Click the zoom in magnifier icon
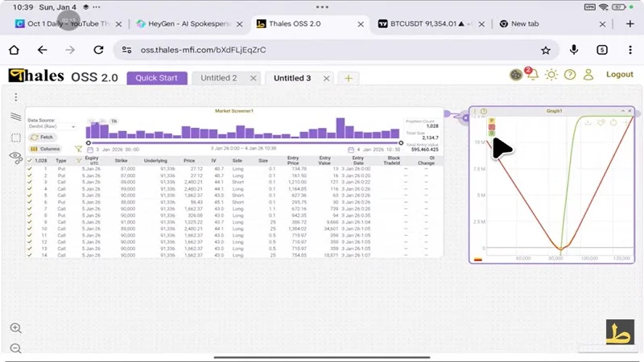The width and height of the screenshot is (644, 362). (x=15, y=328)
